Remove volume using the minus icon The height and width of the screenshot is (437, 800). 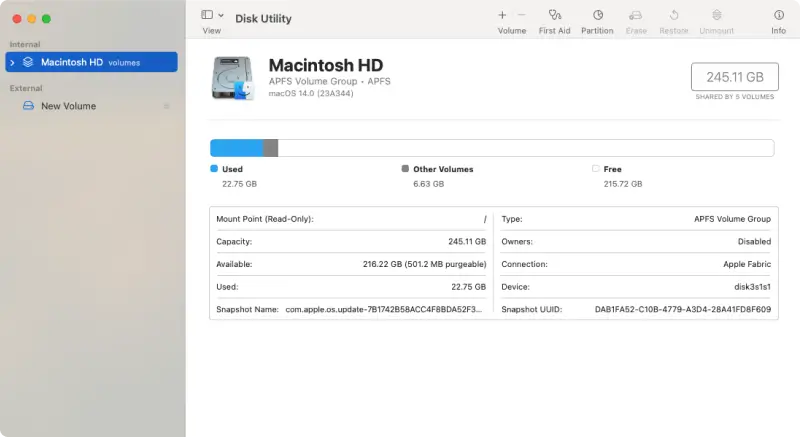click(521, 15)
